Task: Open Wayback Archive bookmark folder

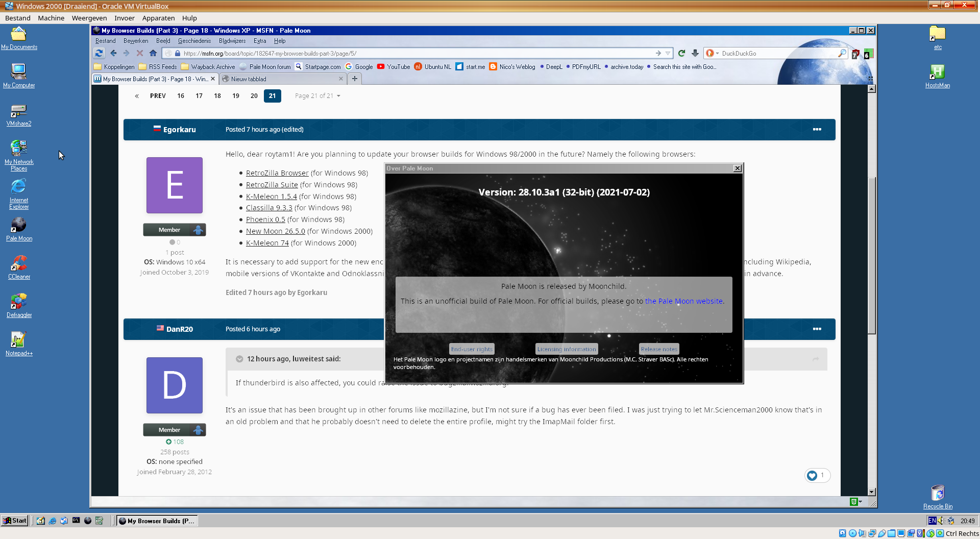Action: pyautogui.click(x=208, y=67)
